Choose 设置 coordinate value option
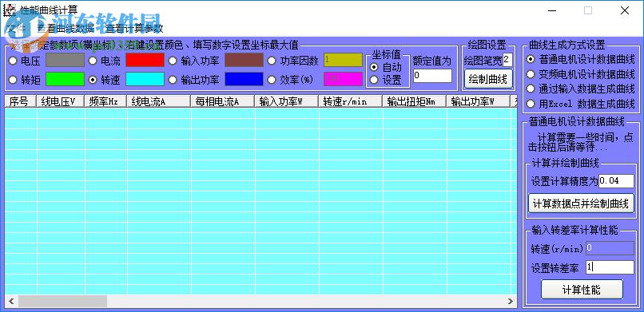This screenshot has width=644, height=312. tap(374, 80)
